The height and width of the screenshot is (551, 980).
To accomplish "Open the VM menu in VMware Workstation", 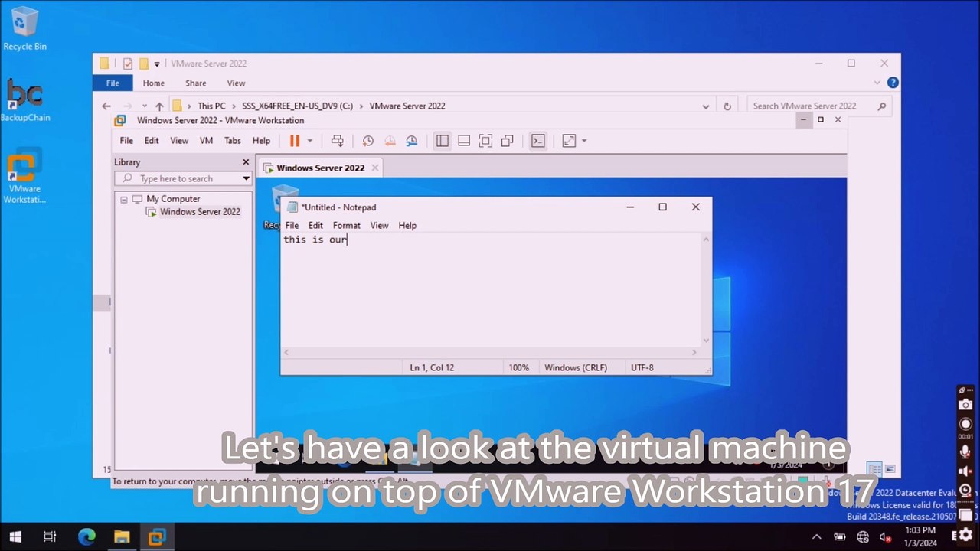I will click(206, 141).
